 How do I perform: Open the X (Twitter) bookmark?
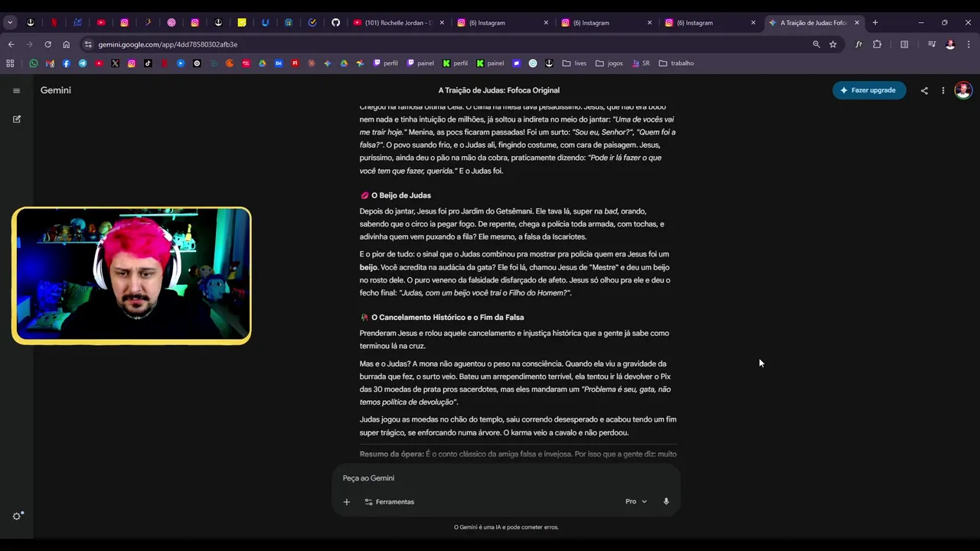[115, 64]
